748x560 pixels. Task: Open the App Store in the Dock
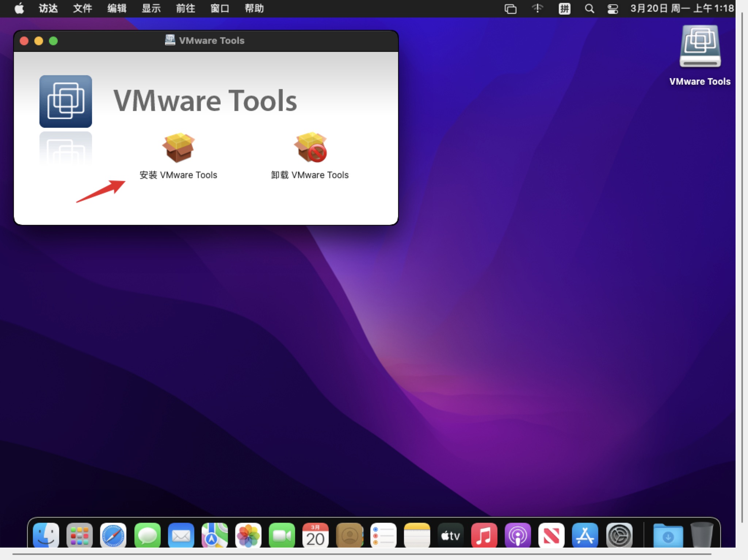[585, 536]
